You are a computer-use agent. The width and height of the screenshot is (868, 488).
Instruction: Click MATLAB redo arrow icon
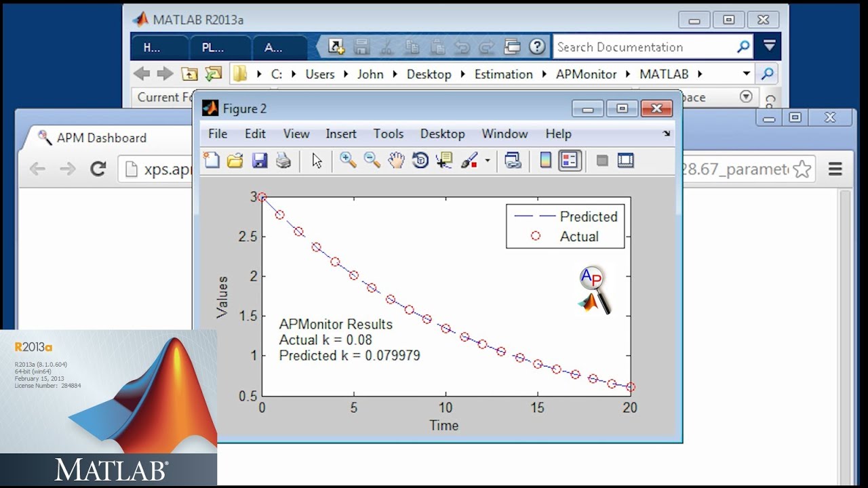coord(487,47)
